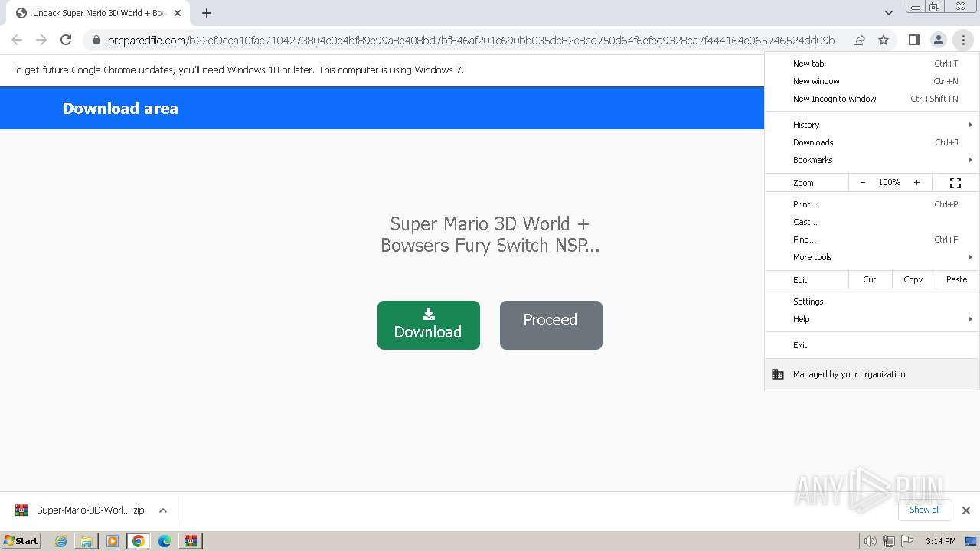The image size is (980, 551).
Task: Open the Edge taskbar icon
Action: pos(165,541)
